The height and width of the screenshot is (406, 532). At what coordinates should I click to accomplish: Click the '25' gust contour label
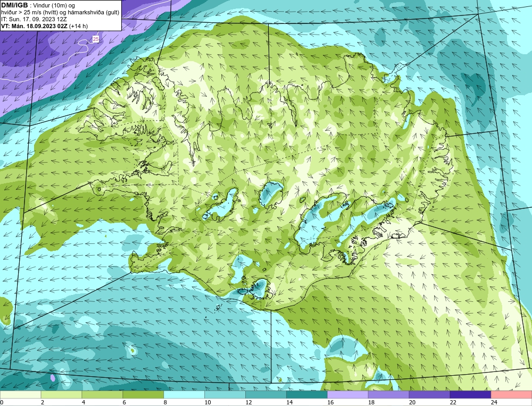click(96, 39)
